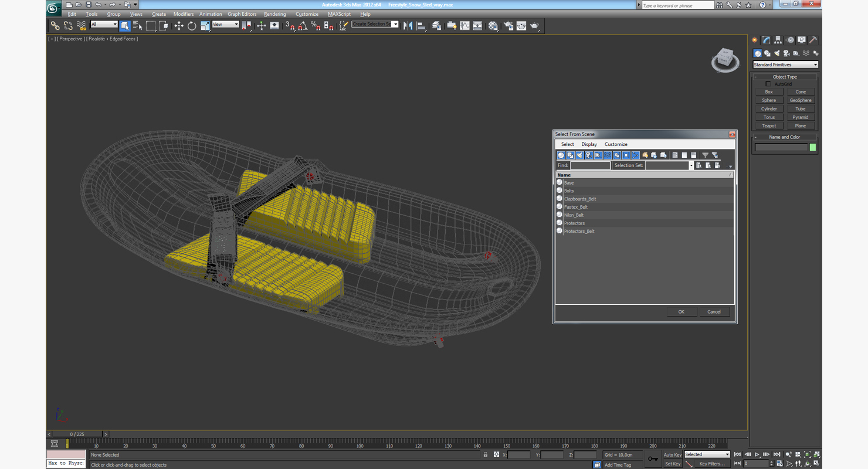
Task: Select Fastex_Belt in the object list
Action: [575, 207]
